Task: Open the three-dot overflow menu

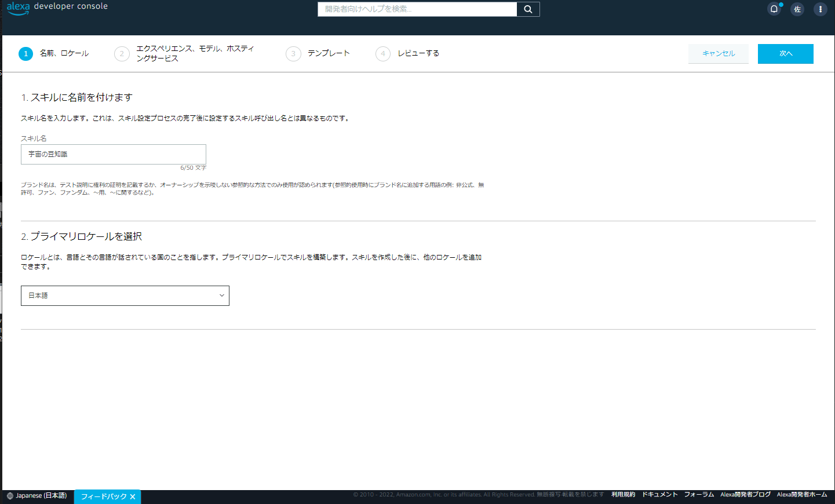Action: tap(820, 9)
